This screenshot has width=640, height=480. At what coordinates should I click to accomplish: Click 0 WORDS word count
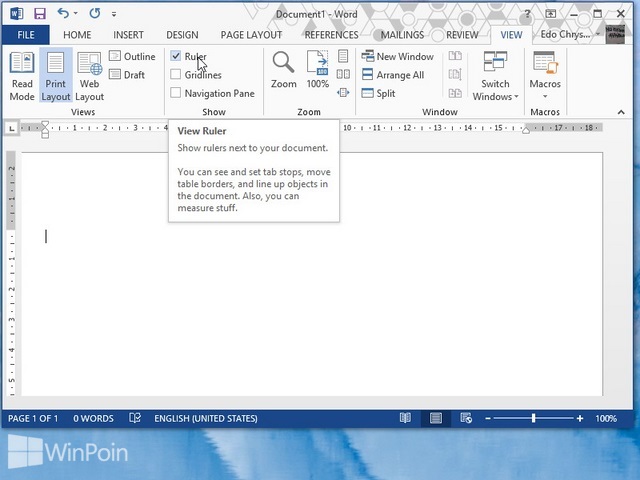[93, 418]
